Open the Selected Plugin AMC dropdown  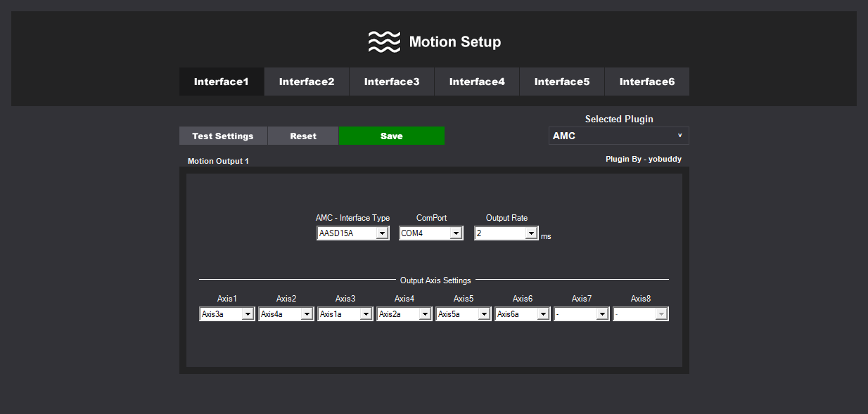click(618, 136)
